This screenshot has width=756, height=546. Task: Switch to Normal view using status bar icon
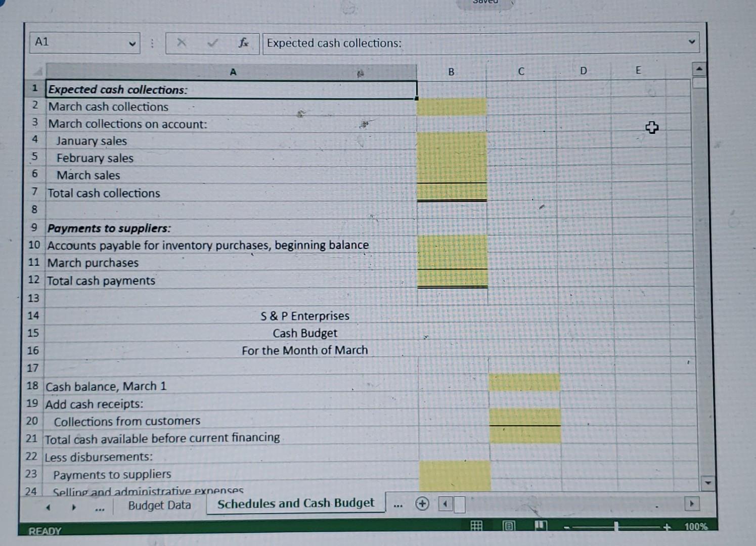click(476, 526)
